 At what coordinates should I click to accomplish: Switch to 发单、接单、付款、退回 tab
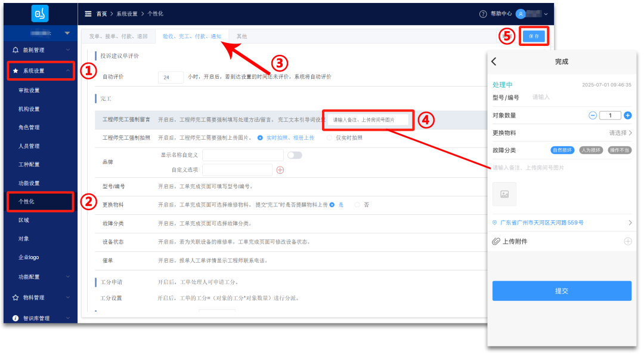pyautogui.click(x=118, y=36)
